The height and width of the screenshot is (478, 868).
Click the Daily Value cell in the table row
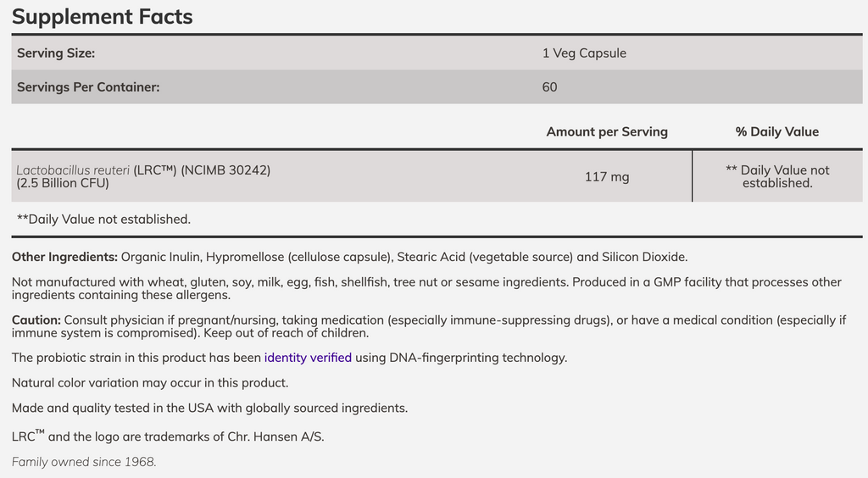[x=777, y=176]
